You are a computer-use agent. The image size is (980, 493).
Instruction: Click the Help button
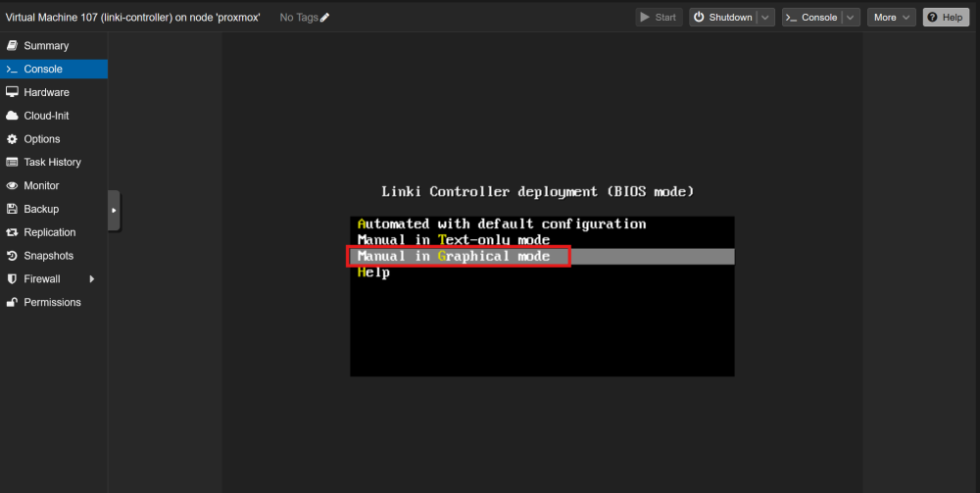click(x=947, y=18)
